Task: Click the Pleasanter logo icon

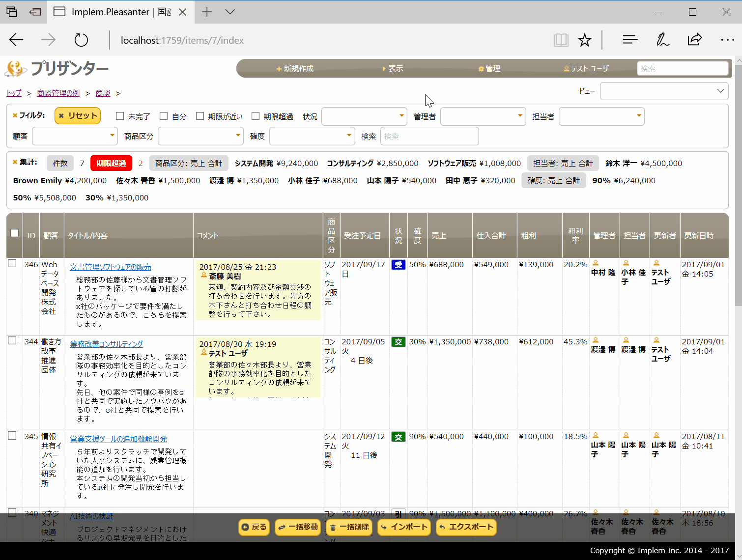Action: coord(16,69)
